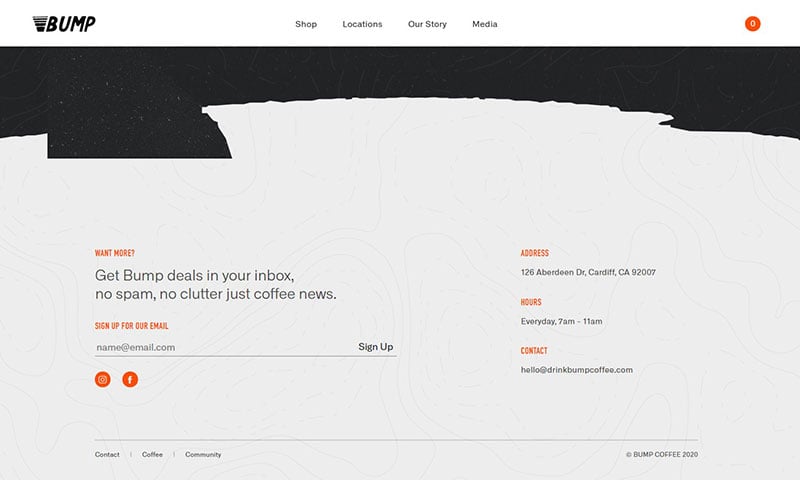Image resolution: width=800 pixels, height=480 pixels.
Task: Open the Our Story page
Action: [427, 24]
